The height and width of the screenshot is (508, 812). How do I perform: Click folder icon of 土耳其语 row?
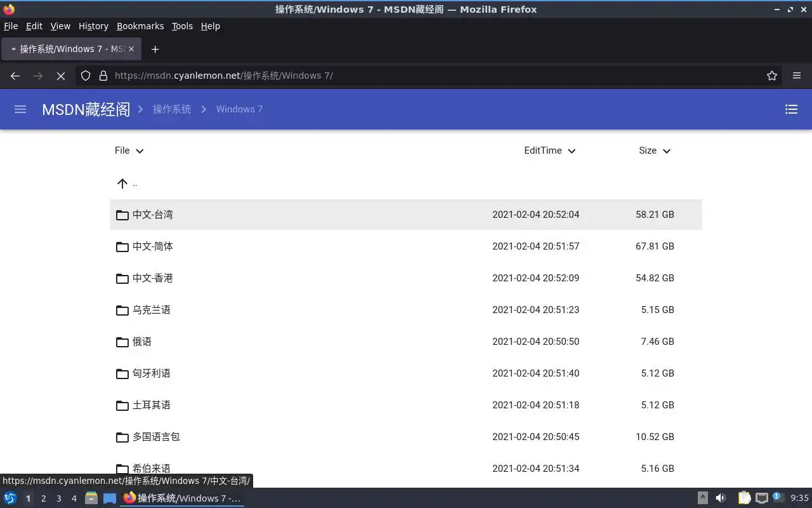coord(122,405)
